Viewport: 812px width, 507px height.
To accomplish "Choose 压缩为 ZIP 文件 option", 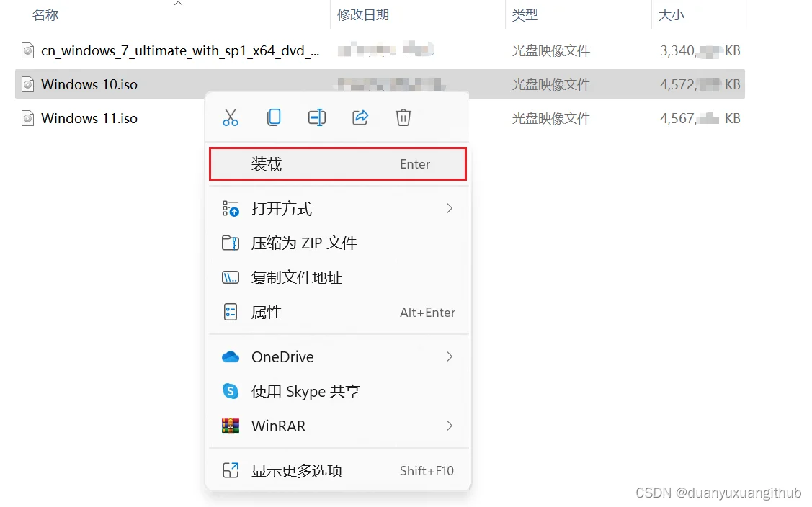I will click(338, 243).
